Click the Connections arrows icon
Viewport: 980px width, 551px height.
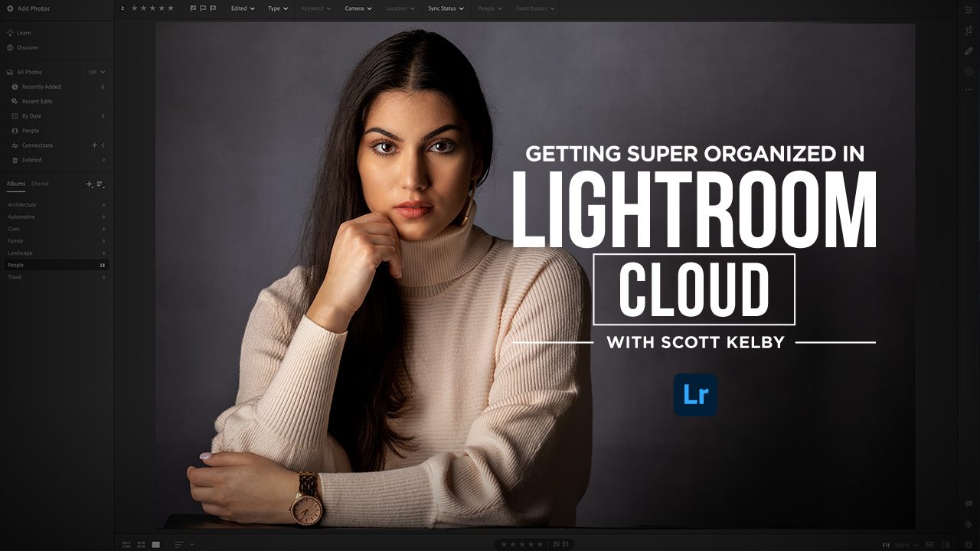(x=15, y=145)
